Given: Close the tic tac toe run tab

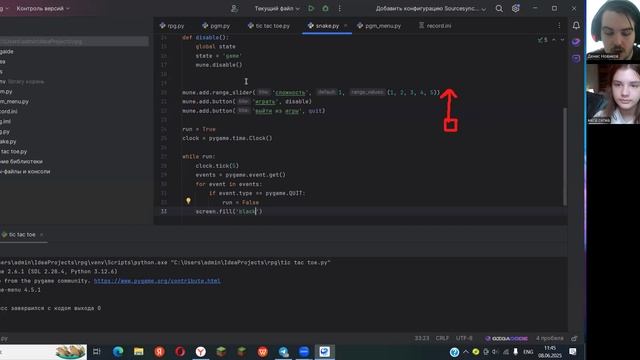Looking at the screenshot, I should coord(42,235).
